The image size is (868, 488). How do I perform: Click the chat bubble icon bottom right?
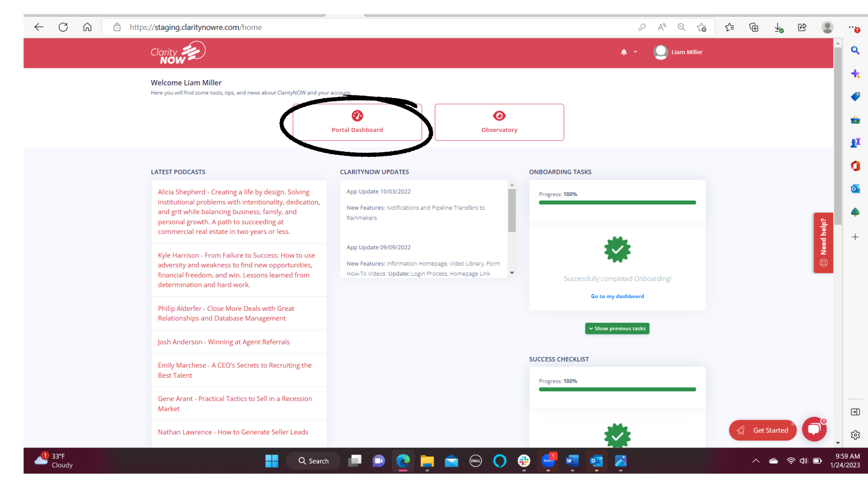[x=814, y=429]
